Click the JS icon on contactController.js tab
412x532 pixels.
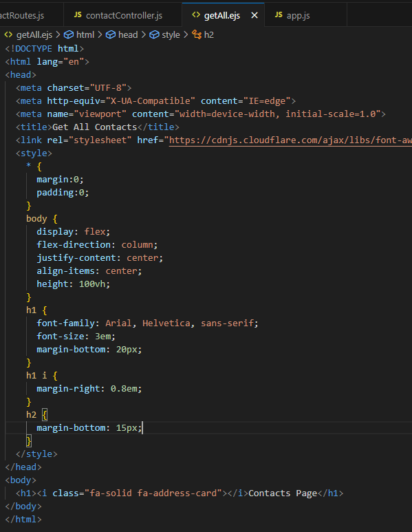(x=78, y=14)
